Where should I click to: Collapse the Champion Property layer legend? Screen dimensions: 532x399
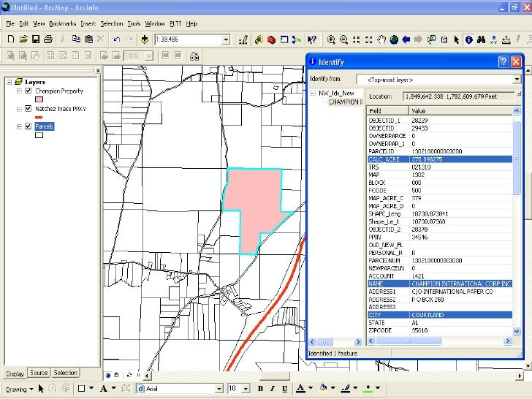(x=19, y=91)
